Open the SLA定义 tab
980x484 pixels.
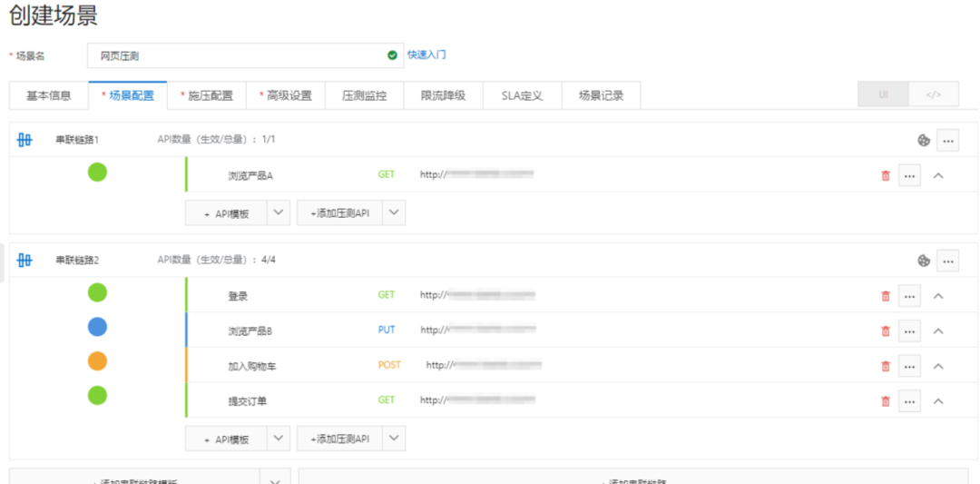pyautogui.click(x=522, y=95)
